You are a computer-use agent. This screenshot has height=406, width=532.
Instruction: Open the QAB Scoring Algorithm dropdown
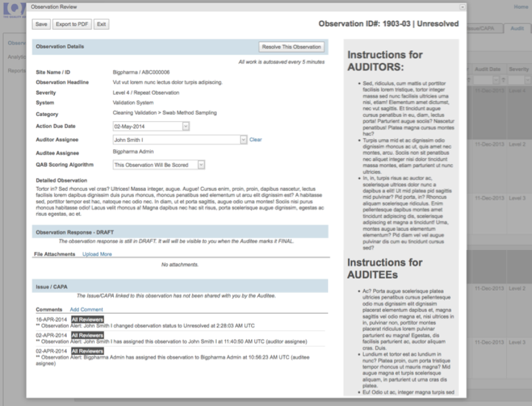coord(201,165)
